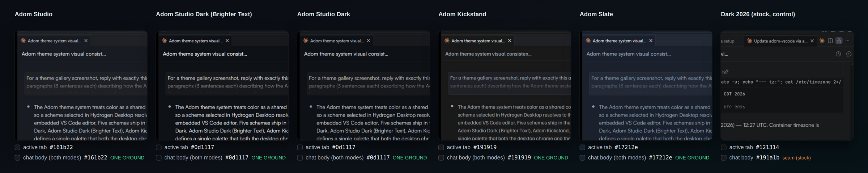This screenshot has width=868, height=173.
Task: Click 'ONE GROUND' label under Adom Kickstand
Action: click(551, 158)
